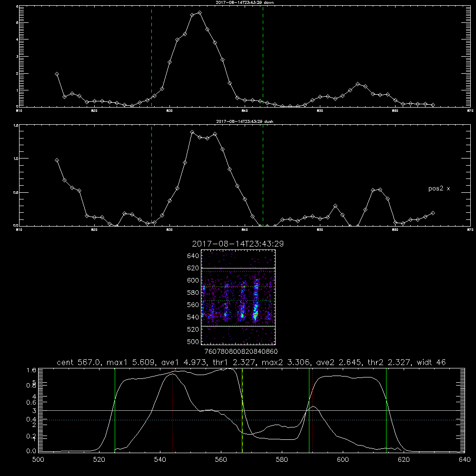Click the 'max2 3.306' statistic text

coord(286,362)
